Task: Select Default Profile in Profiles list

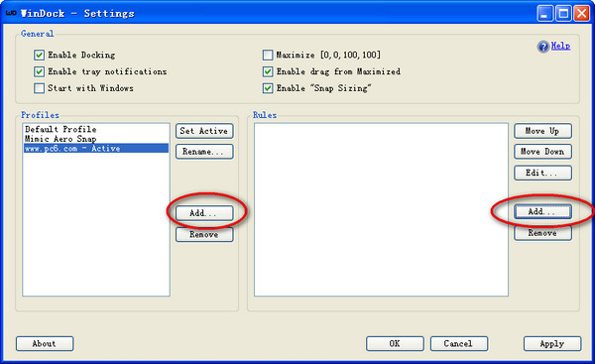Action: [x=96, y=129]
